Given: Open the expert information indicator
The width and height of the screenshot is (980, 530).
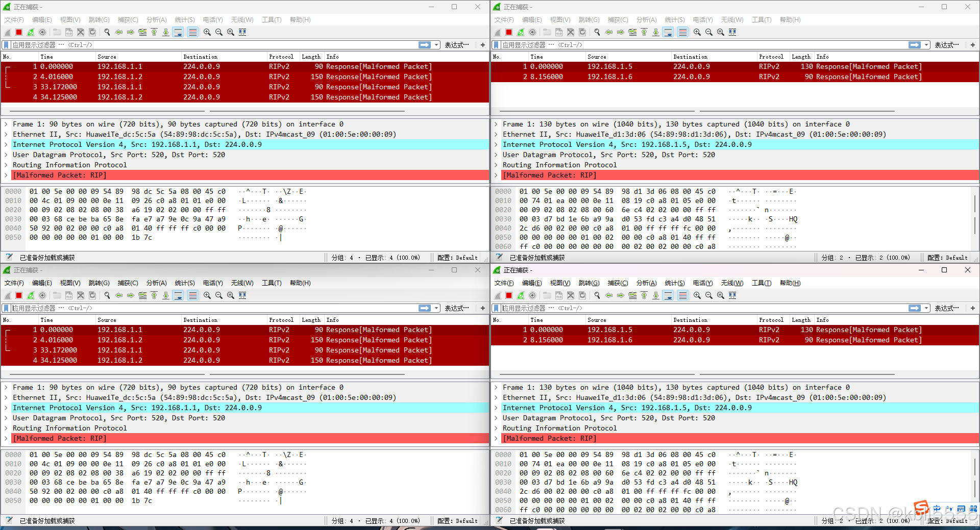Looking at the screenshot, I should click(x=8, y=257).
